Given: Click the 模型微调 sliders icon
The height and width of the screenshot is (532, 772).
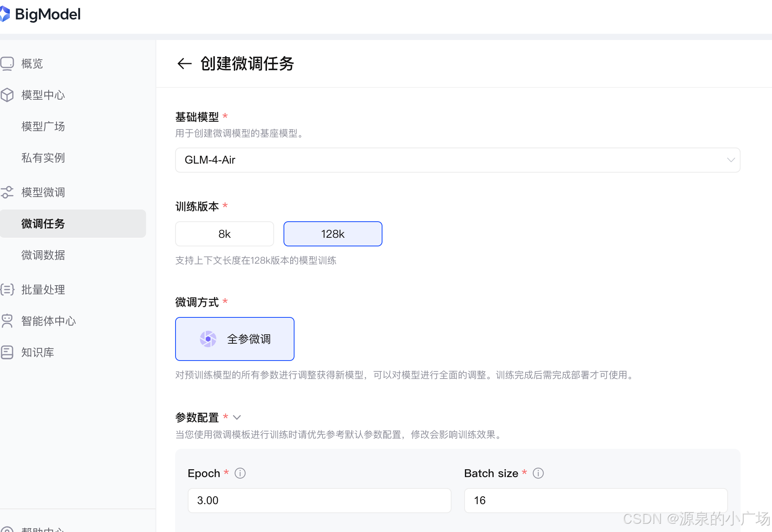Looking at the screenshot, I should click(7, 192).
